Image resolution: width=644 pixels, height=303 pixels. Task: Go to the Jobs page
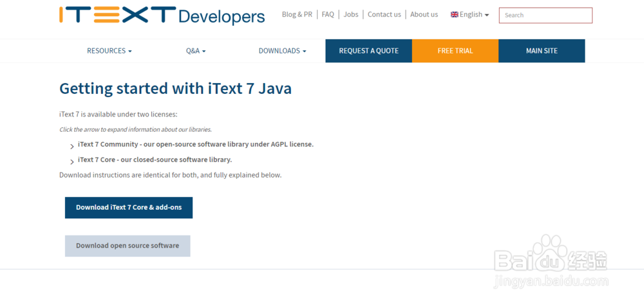coord(351,14)
